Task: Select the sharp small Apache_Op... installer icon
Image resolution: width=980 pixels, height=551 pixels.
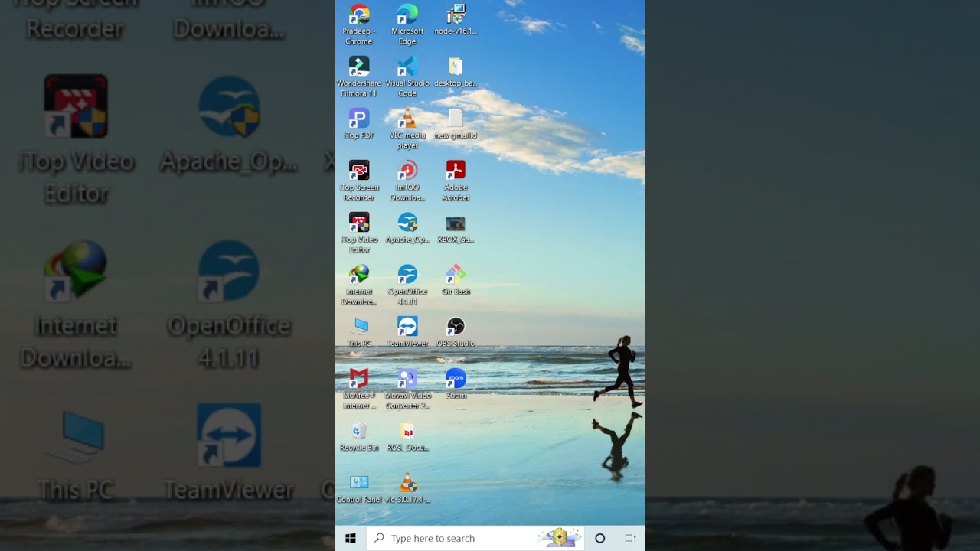Action: tap(407, 227)
